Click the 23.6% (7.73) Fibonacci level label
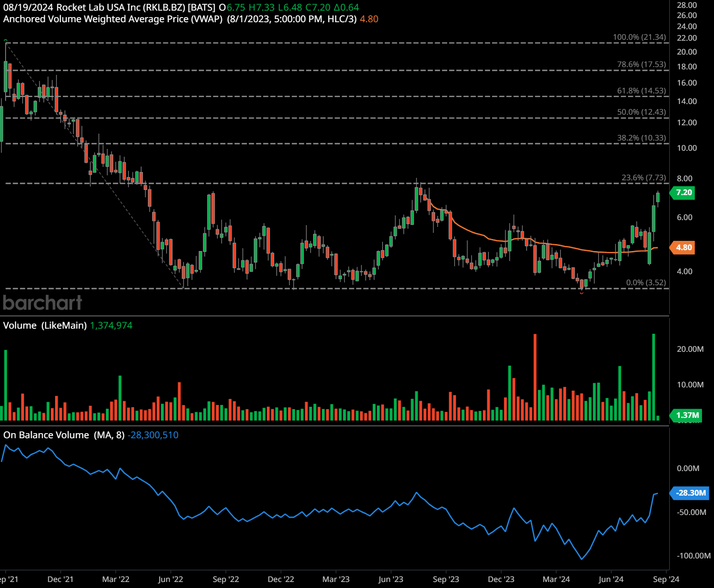Viewport: 714px width, 588px height. [x=644, y=178]
